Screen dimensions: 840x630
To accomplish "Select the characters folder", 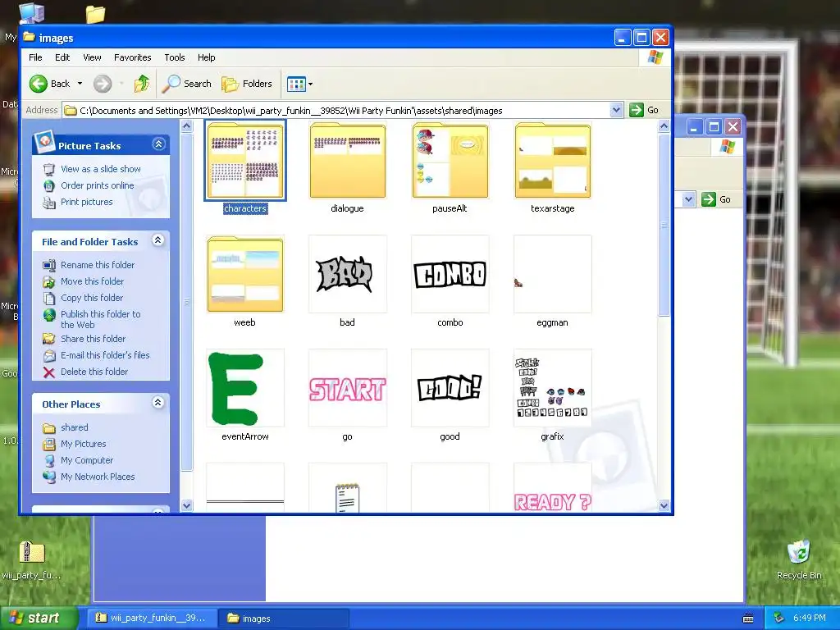I will [244, 161].
